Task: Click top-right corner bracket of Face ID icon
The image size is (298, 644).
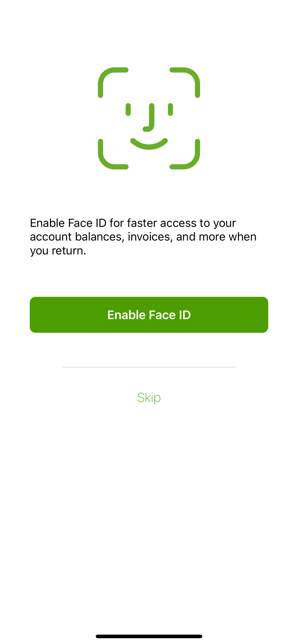Action: 185,82
